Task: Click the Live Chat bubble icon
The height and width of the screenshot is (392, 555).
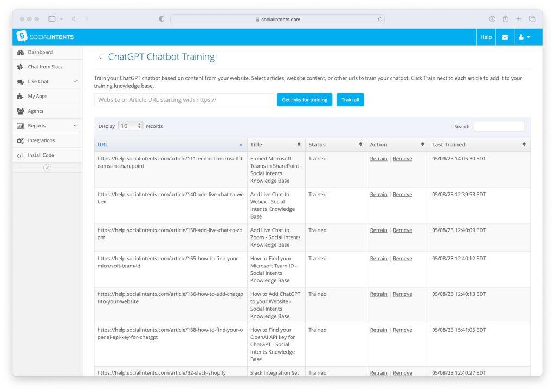Action: (21, 82)
